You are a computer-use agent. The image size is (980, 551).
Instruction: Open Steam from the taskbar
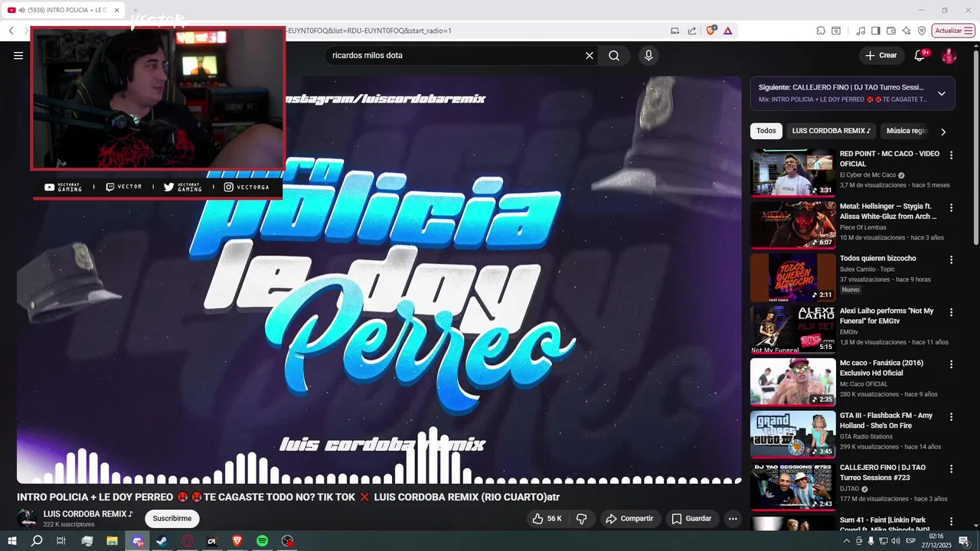pyautogui.click(x=162, y=541)
